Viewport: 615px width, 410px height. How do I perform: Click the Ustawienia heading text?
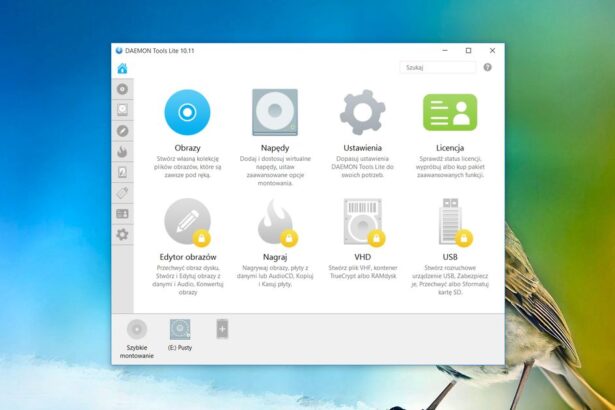click(362, 148)
